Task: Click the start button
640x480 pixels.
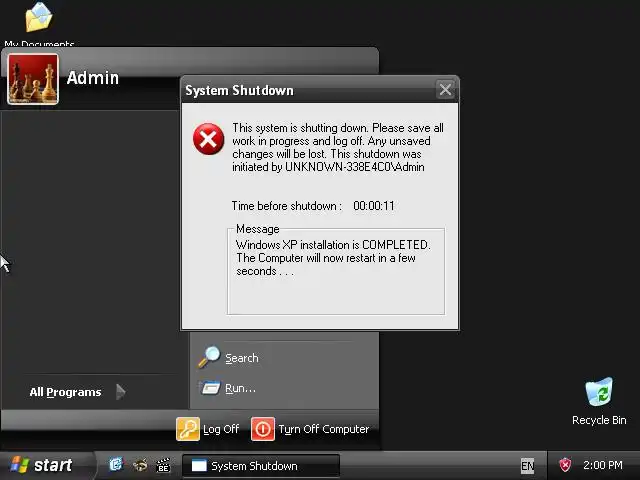Action: (45, 465)
